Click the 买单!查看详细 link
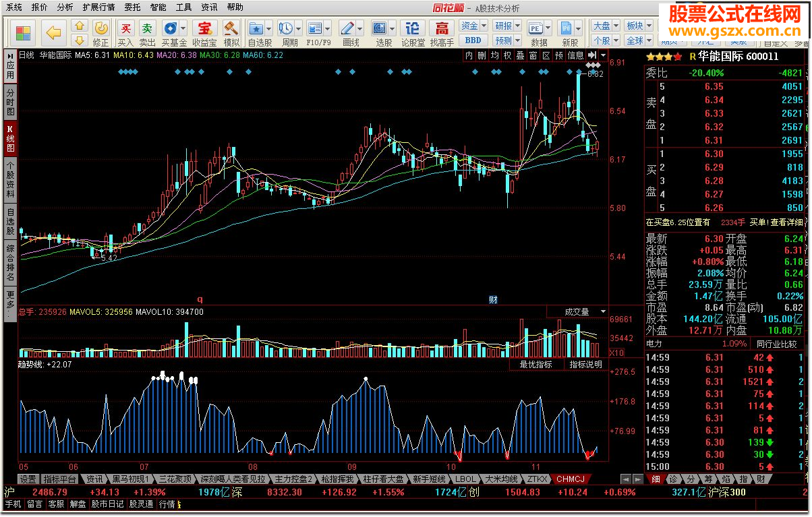 point(776,222)
